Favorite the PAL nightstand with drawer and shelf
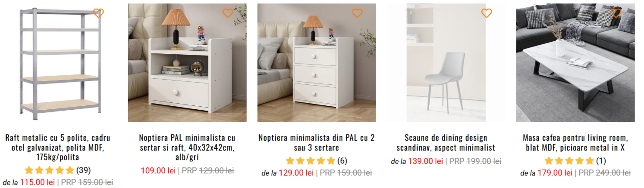Viewport: 644px width, 188px height. point(228,13)
